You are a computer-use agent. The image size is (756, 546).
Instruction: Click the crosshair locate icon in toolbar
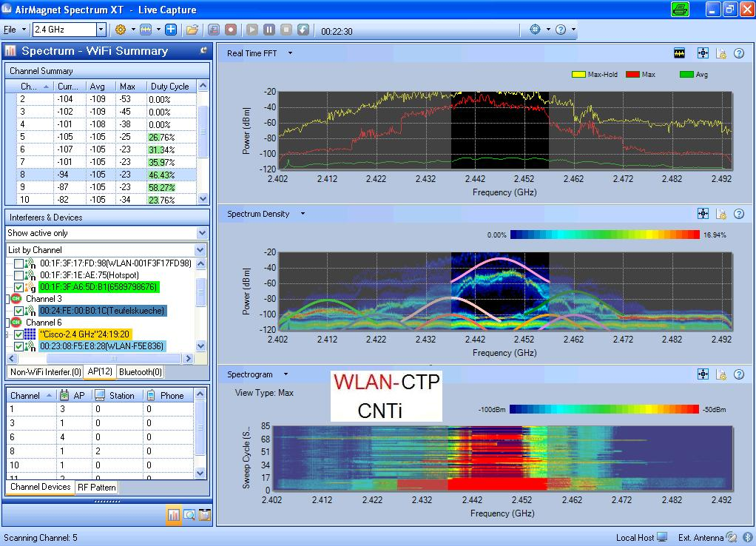point(535,30)
